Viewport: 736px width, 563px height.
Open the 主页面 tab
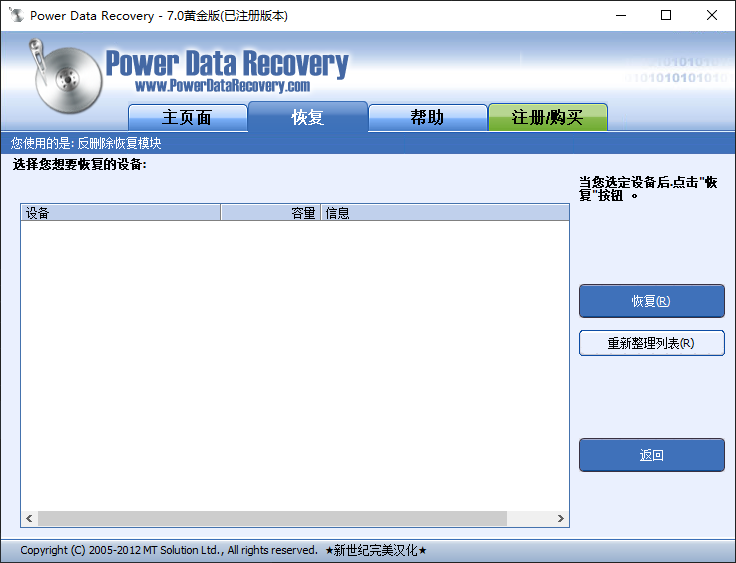coord(187,117)
